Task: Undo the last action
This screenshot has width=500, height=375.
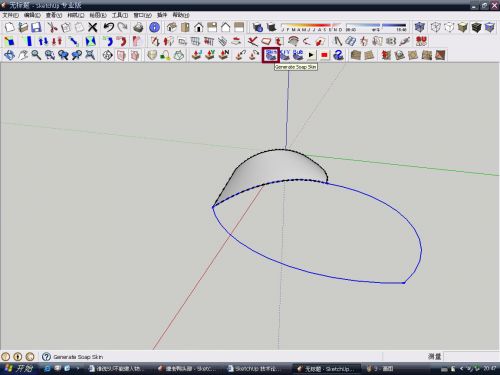Action: 109,27
